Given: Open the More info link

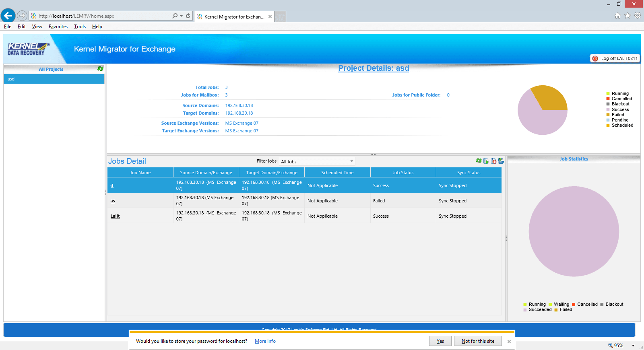Looking at the screenshot, I should 265,341.
